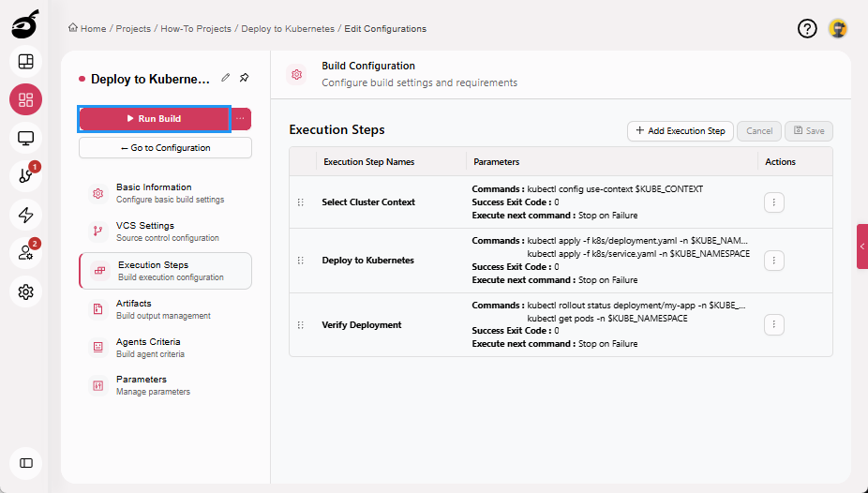868x493 pixels.
Task: Click the home icon in breadcrumb
Action: point(73,28)
